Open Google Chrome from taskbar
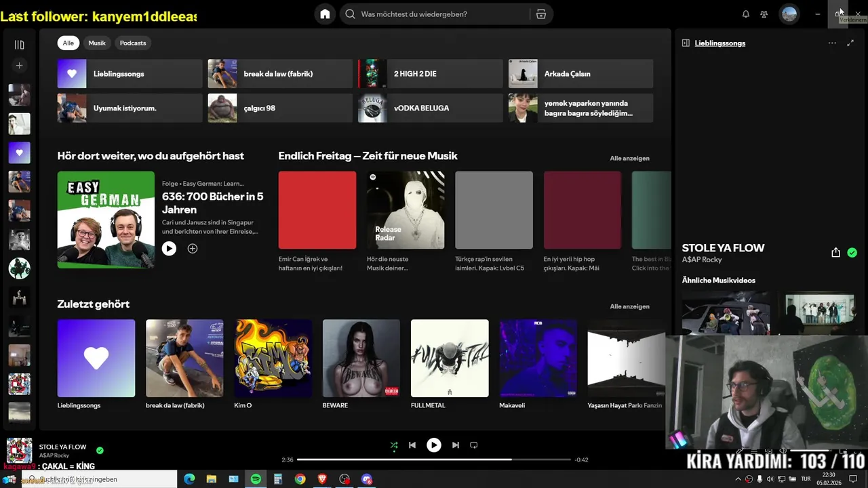The width and height of the screenshot is (868, 488). tap(300, 479)
